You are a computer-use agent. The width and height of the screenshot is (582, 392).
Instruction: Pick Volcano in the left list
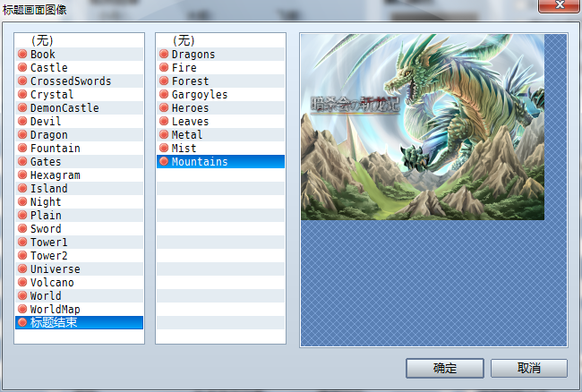tap(79, 282)
